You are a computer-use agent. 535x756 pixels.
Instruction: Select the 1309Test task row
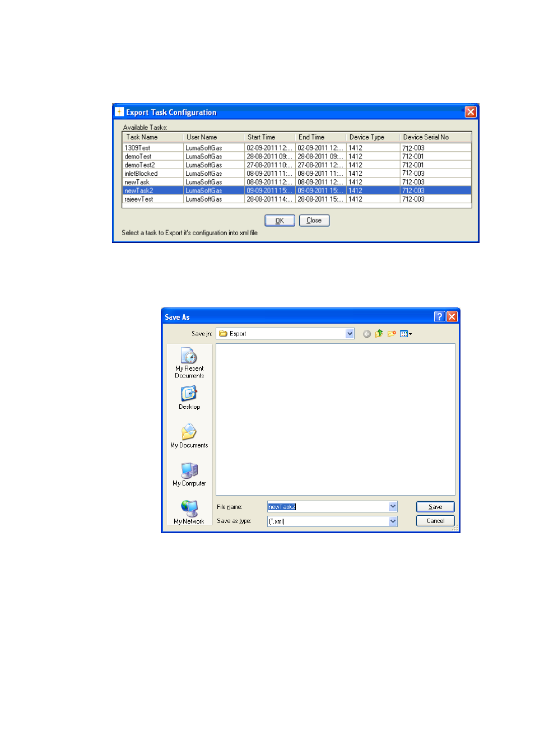(297, 148)
